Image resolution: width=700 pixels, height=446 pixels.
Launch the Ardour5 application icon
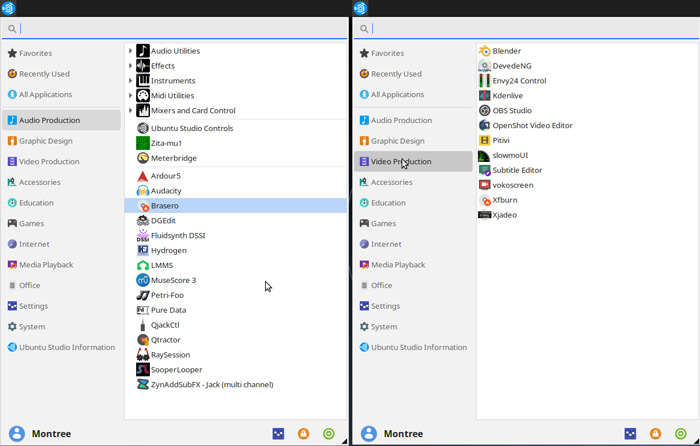pyautogui.click(x=143, y=176)
